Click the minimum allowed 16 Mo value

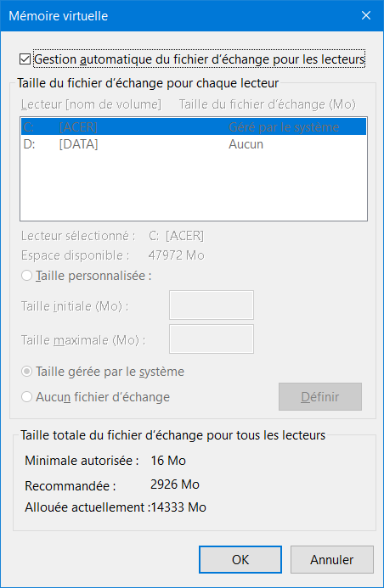[168, 461]
